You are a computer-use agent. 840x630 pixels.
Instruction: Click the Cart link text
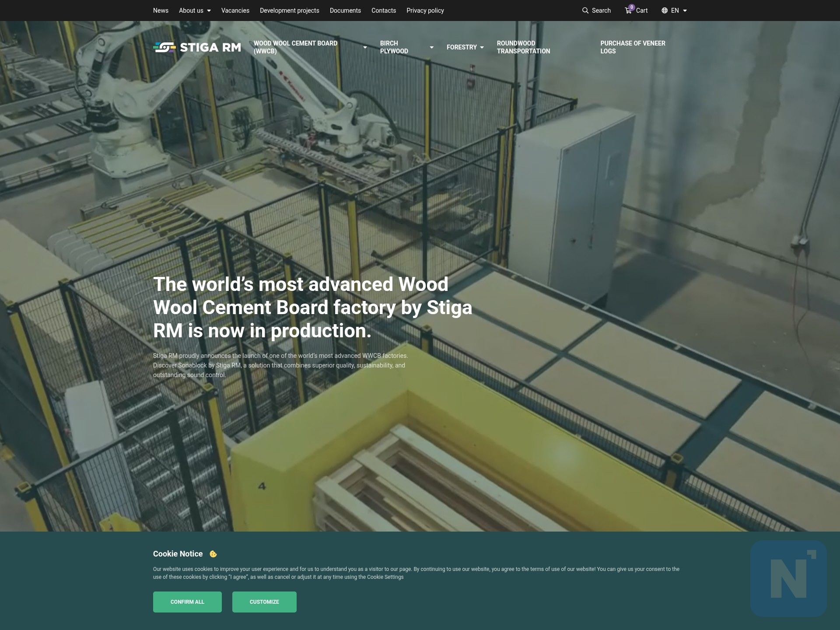pos(642,10)
